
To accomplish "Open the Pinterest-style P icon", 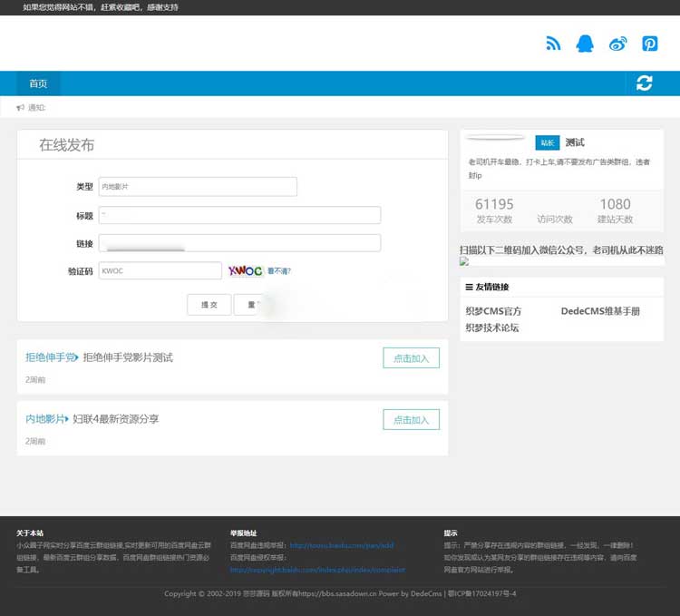I will (x=649, y=44).
